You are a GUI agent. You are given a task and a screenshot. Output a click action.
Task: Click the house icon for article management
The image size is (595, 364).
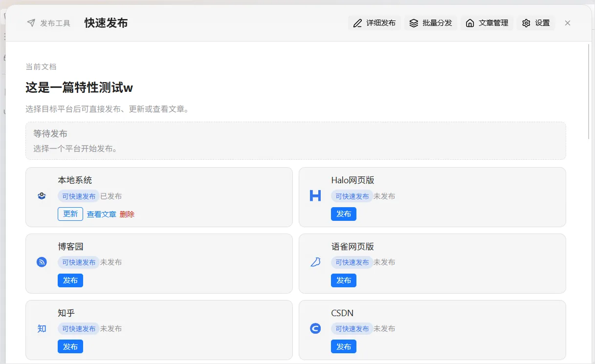tap(470, 23)
